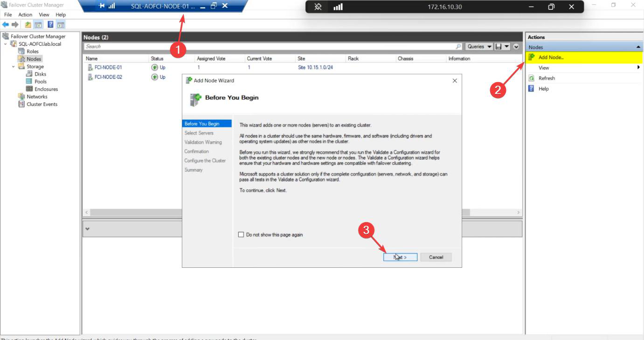The height and width of the screenshot is (340, 644).
Task: Expand the search options chevron button
Action: pos(516,47)
